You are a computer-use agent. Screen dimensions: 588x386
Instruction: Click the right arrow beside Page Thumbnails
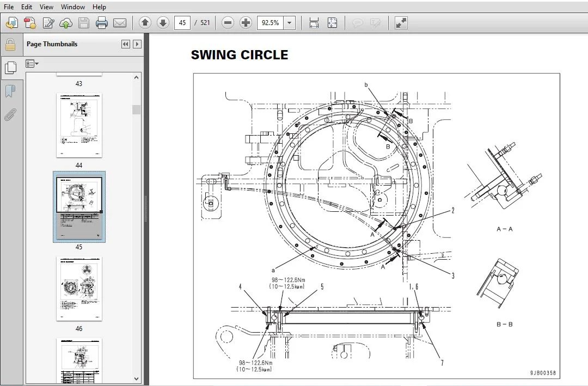137,44
